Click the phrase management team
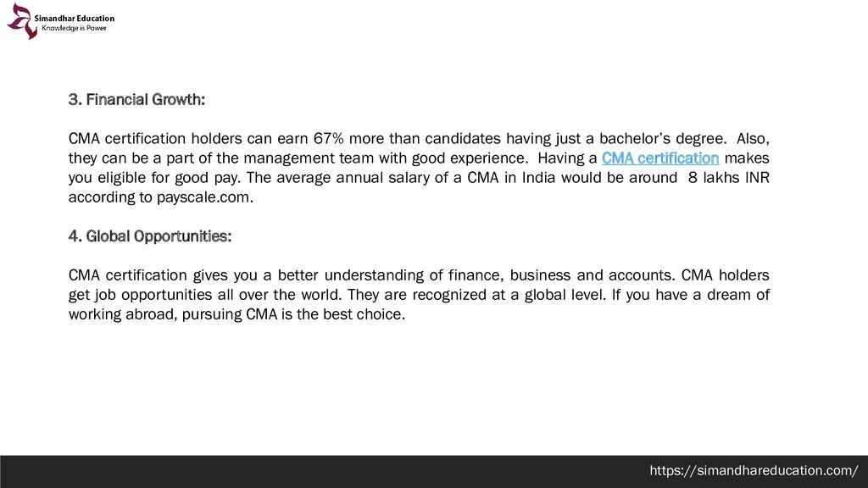 pyautogui.click(x=309, y=158)
